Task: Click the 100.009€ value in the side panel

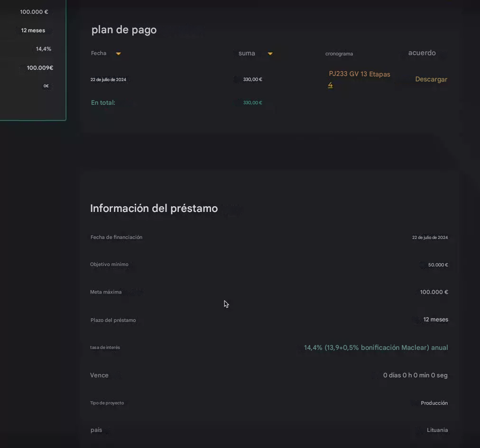Action: [x=40, y=68]
